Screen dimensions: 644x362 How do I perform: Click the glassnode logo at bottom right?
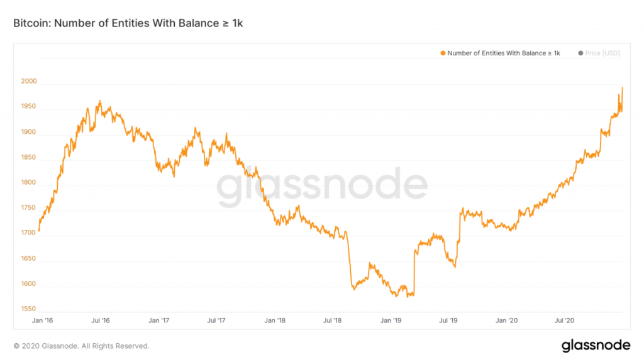point(596,345)
